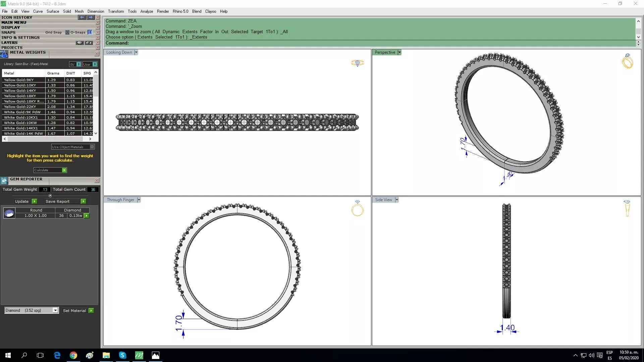This screenshot has width=644, height=362.
Task: Expand the DISPLAY panel
Action: (11, 27)
